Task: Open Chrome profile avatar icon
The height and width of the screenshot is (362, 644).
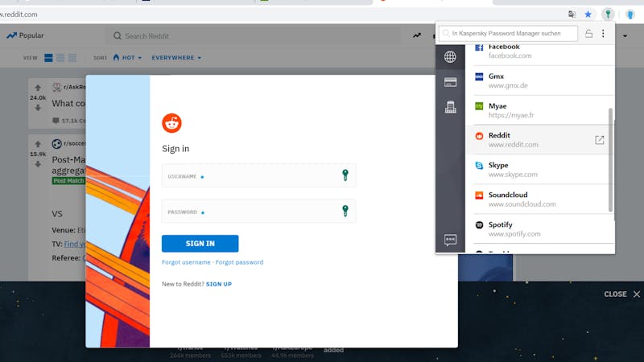Action: click(x=630, y=14)
